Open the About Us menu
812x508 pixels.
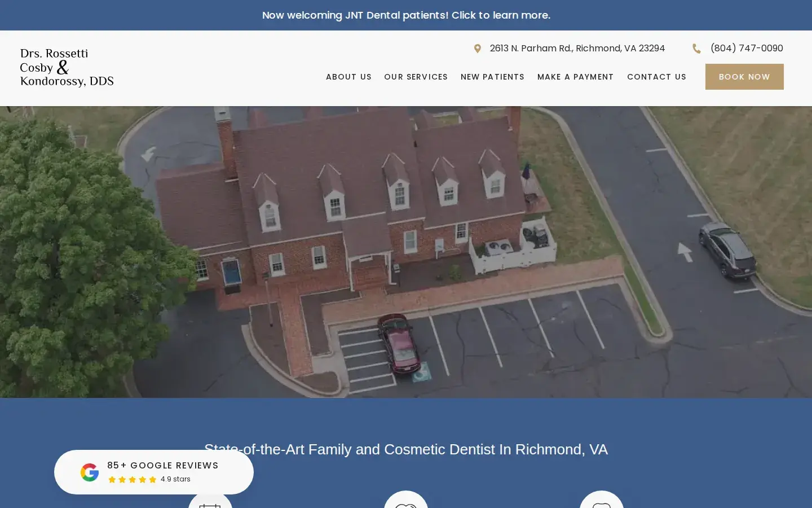coord(348,77)
